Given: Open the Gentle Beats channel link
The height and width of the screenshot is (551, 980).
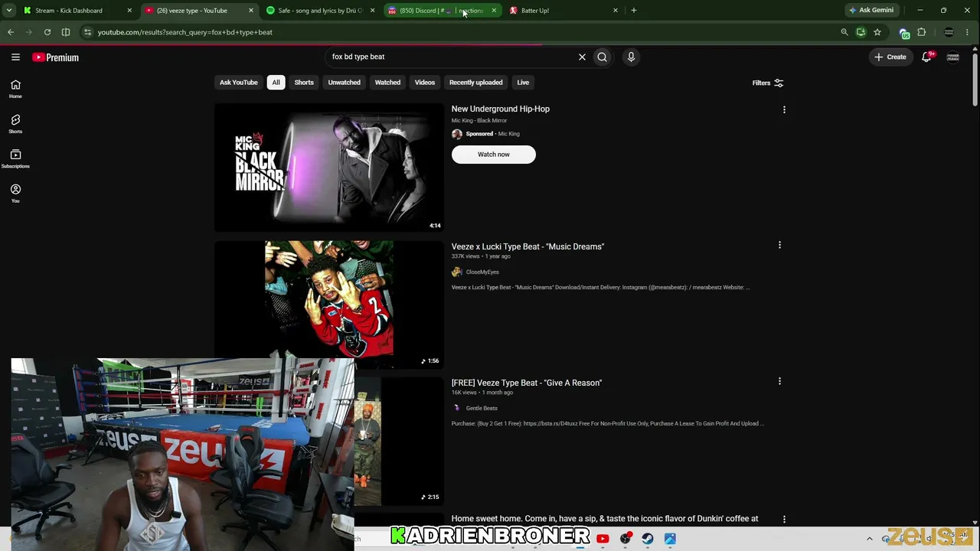Looking at the screenshot, I should tap(482, 408).
